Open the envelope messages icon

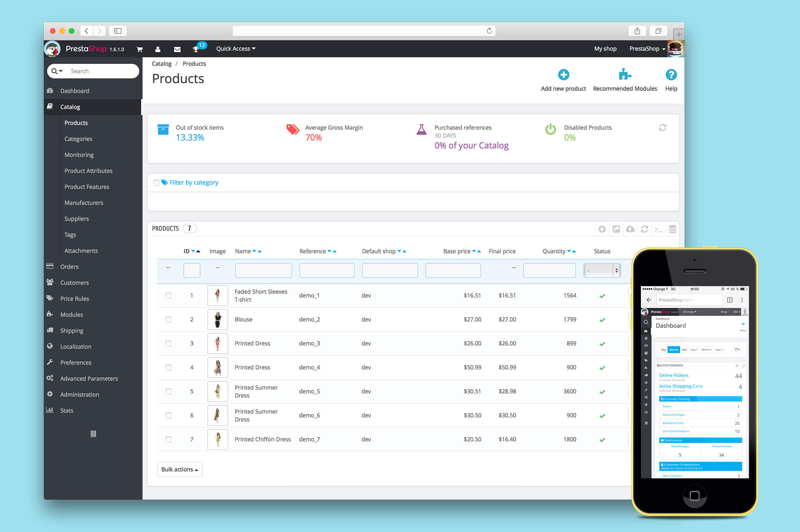coord(177,49)
